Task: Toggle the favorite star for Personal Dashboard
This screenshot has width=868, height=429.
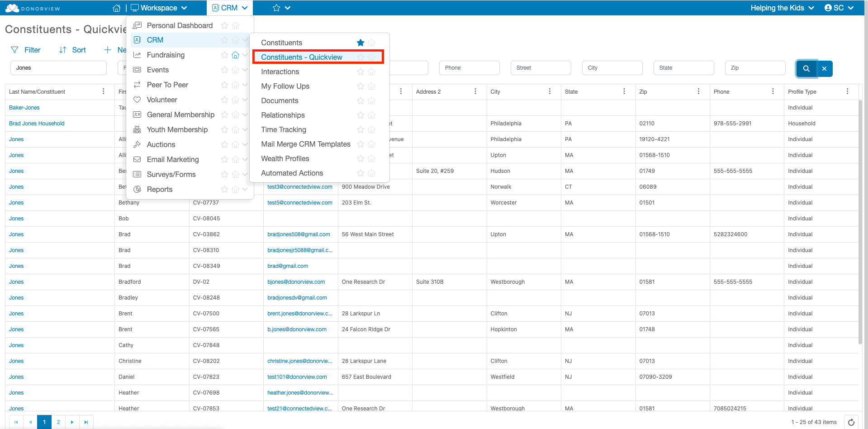Action: point(224,26)
